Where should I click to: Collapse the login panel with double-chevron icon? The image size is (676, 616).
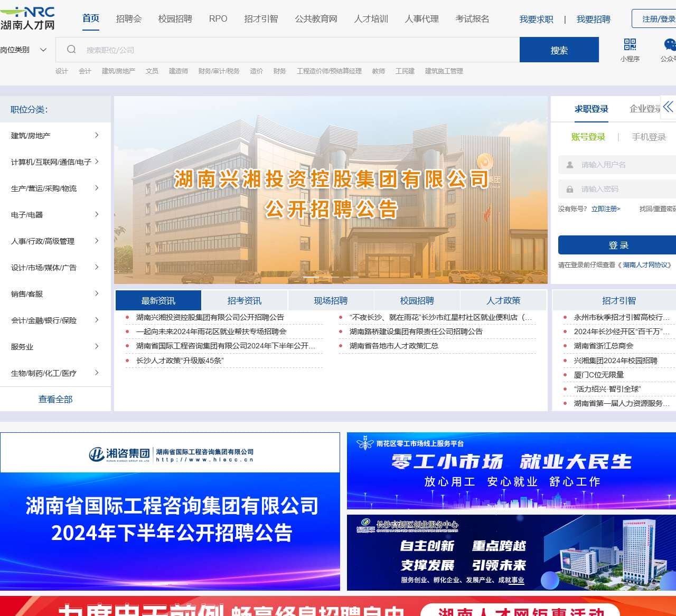tap(668, 107)
